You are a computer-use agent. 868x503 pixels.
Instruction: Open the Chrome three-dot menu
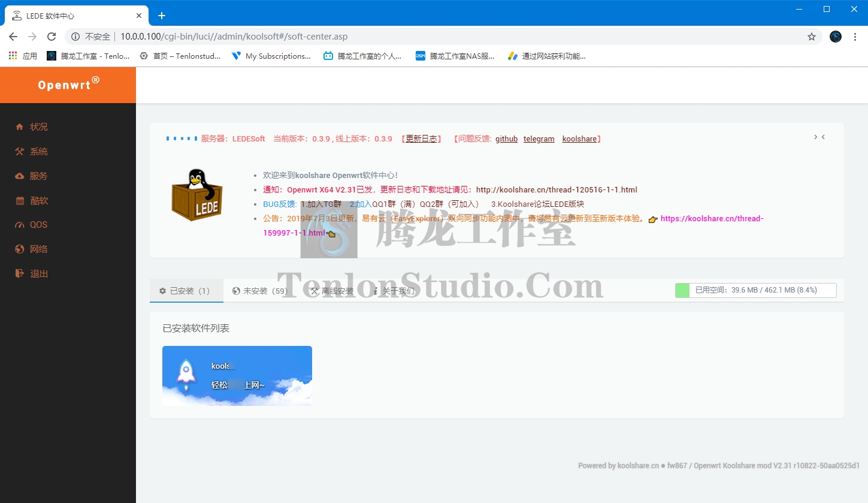pos(855,37)
